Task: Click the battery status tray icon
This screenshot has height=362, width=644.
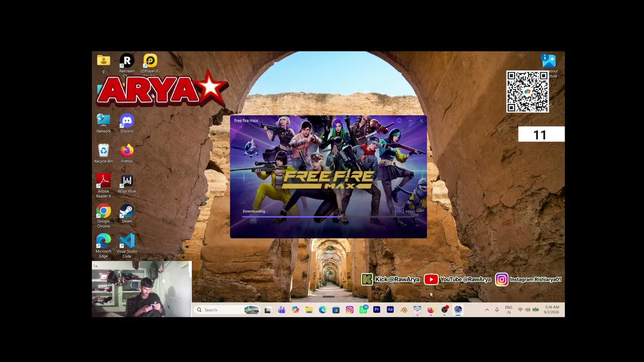Action: [535, 310]
